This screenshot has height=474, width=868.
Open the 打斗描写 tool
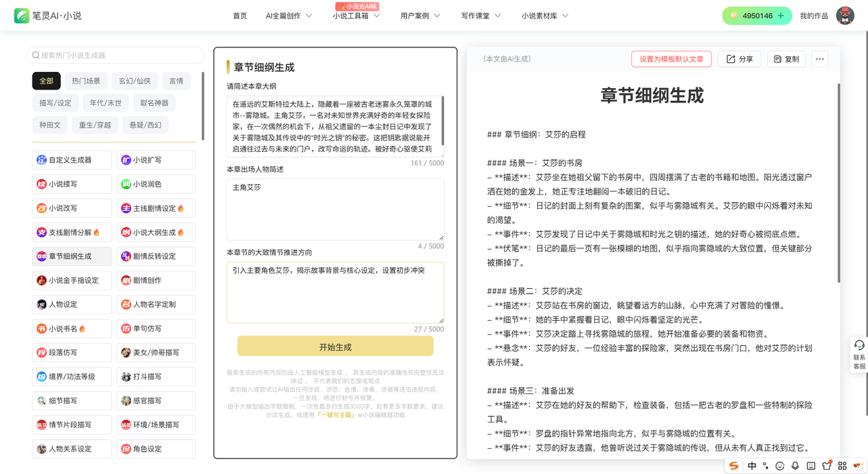coord(156,376)
